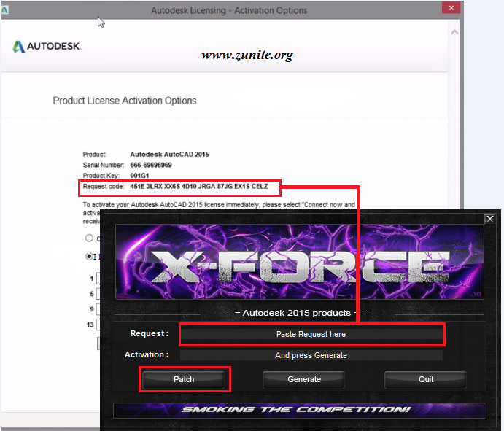Click the product name Autodesk AutoCAD 2015
The width and height of the screenshot is (504, 431).
click(169, 155)
